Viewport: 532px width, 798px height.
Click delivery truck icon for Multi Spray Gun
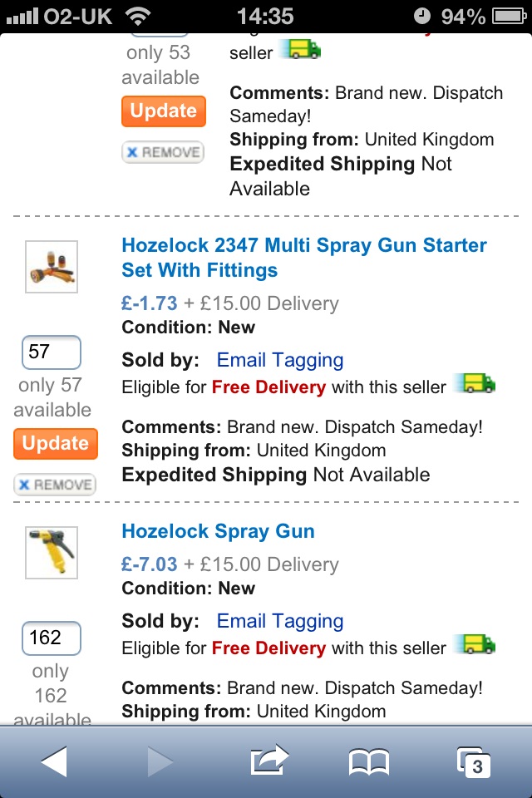[478, 385]
